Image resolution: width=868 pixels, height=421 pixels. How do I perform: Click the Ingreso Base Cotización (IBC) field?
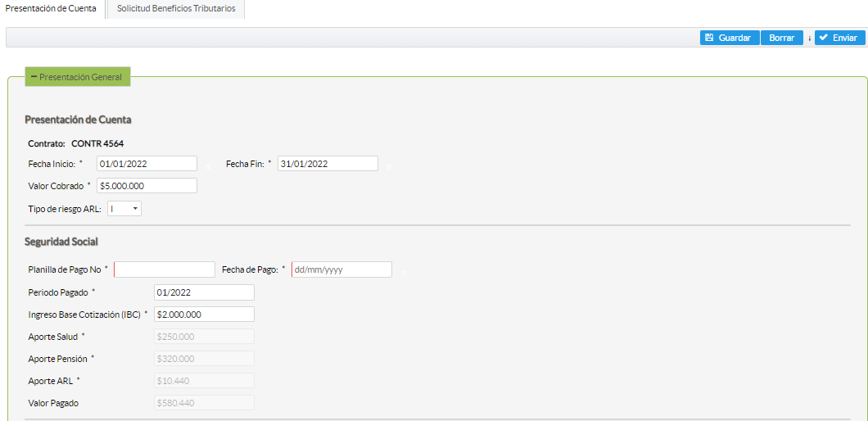204,315
